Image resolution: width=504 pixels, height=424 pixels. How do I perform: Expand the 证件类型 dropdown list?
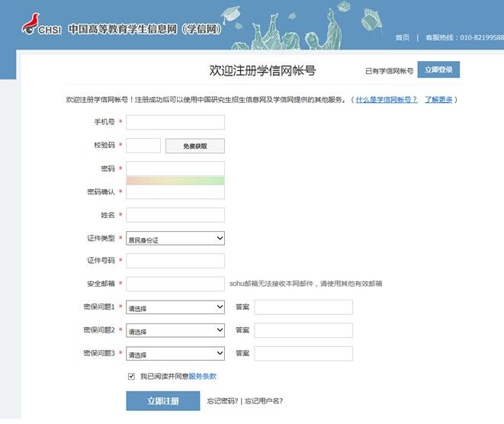tap(175, 239)
